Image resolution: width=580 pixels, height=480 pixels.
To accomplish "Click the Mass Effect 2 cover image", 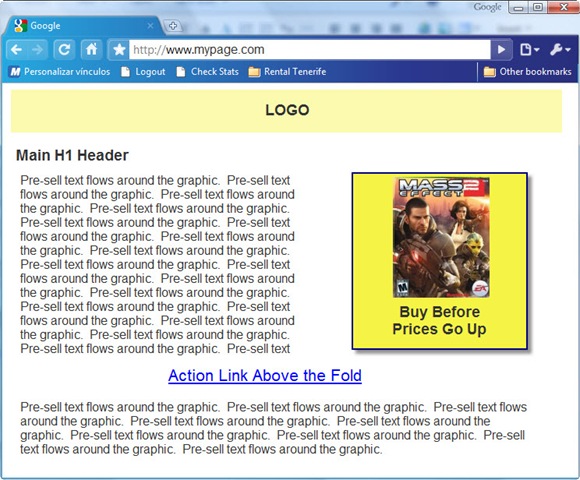I will [441, 237].
